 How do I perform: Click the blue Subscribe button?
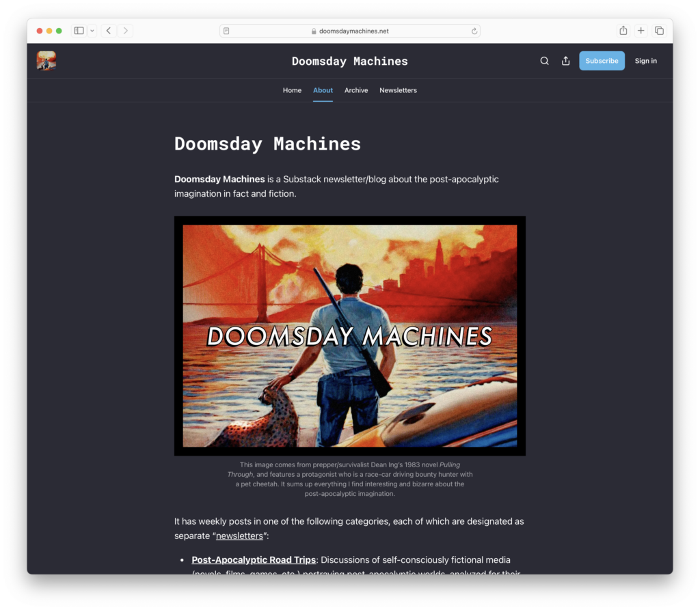pos(602,61)
